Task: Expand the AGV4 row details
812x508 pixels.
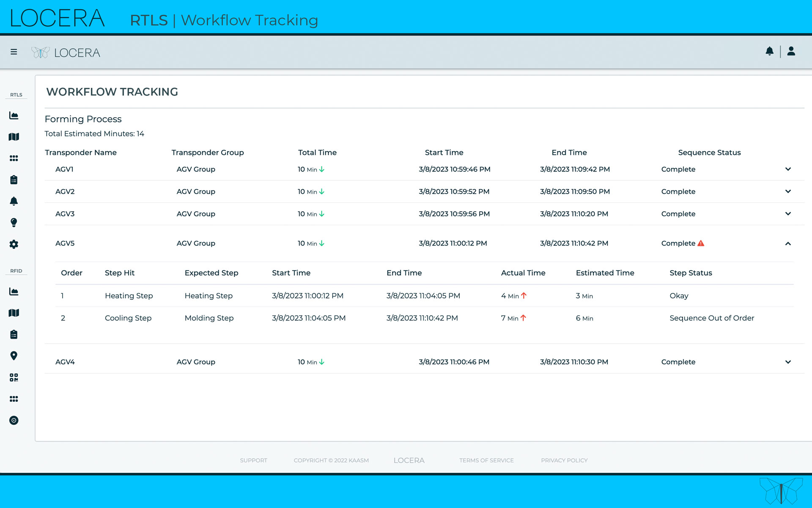Action: click(x=788, y=362)
